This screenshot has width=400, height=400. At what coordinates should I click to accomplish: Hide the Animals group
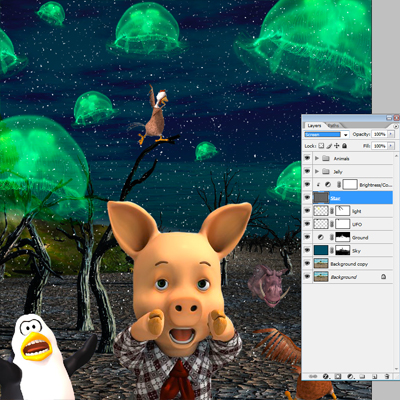point(307,158)
